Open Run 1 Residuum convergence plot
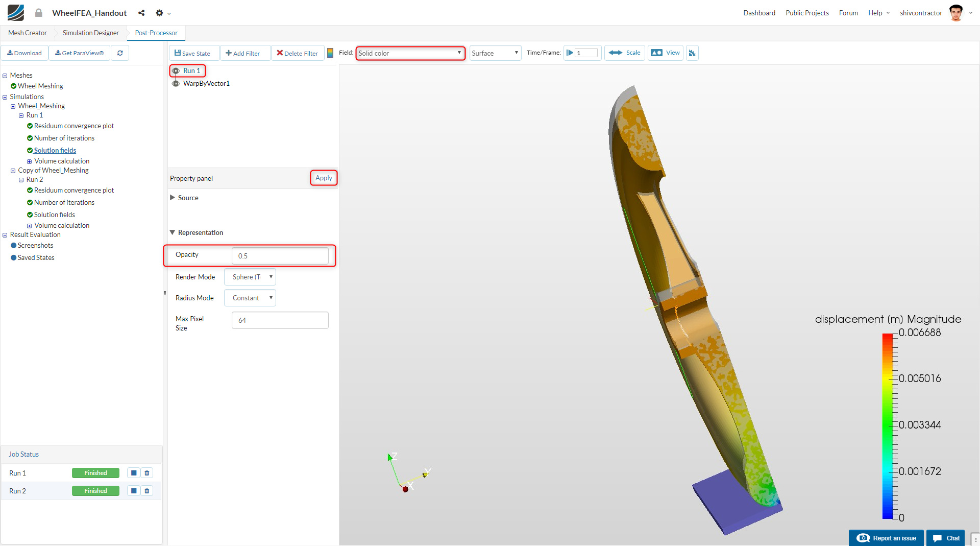 [x=74, y=126]
